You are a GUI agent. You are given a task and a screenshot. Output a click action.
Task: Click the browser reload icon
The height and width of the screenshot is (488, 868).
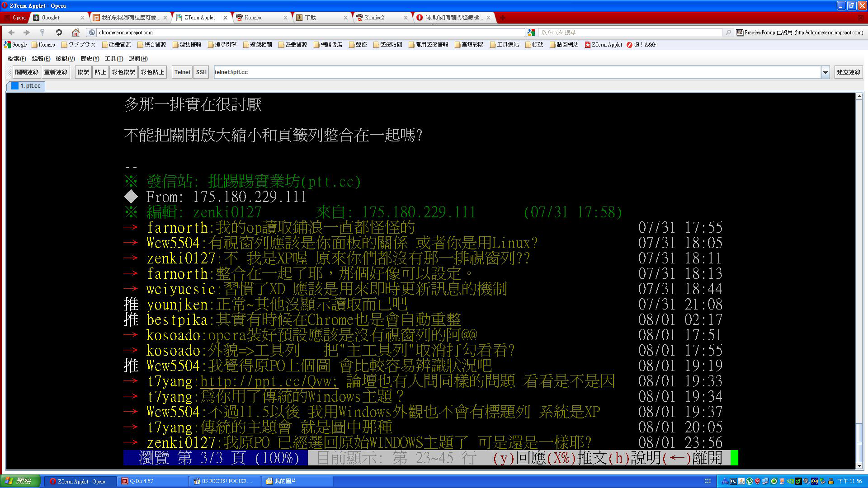(59, 33)
